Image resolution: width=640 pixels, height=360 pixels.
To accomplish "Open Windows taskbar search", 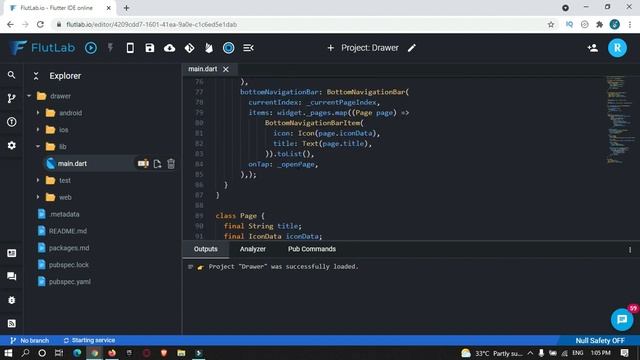I will pyautogui.click(x=25, y=353).
